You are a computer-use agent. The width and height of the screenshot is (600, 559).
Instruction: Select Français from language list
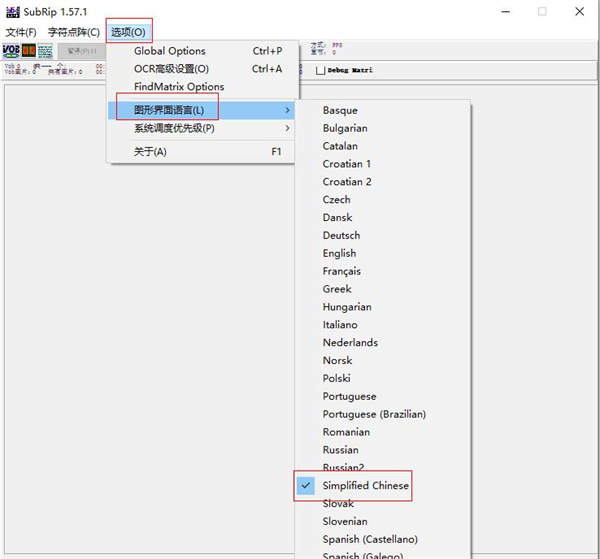tap(341, 271)
